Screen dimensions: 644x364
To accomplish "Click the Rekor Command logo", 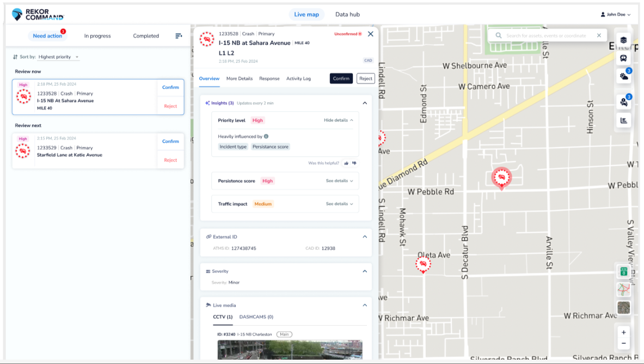I will click(x=38, y=14).
